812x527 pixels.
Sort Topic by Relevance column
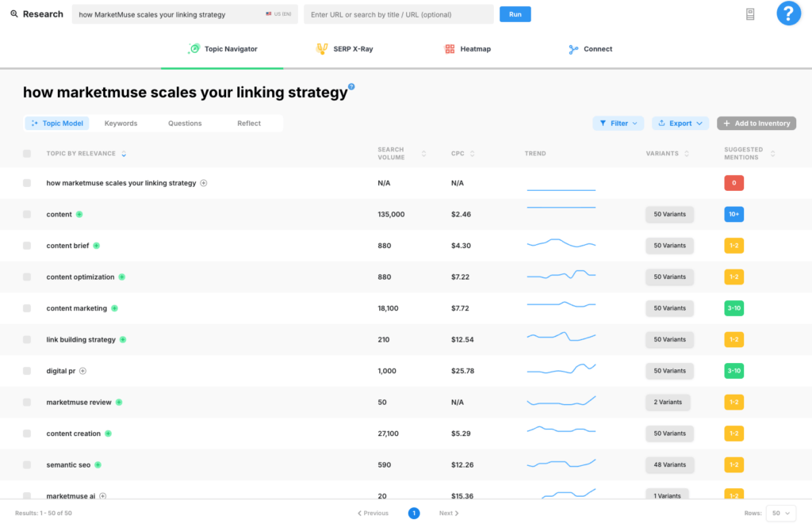pyautogui.click(x=124, y=153)
